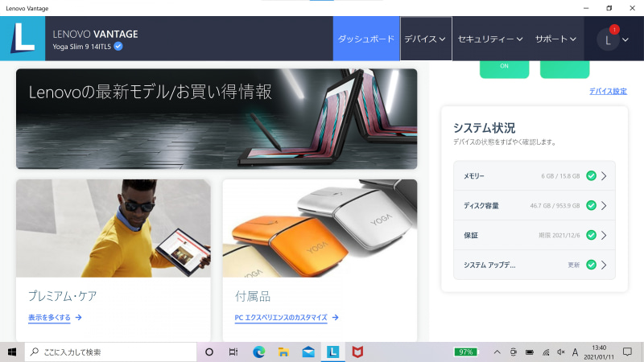Expand the メモリー row chevron

pyautogui.click(x=604, y=176)
